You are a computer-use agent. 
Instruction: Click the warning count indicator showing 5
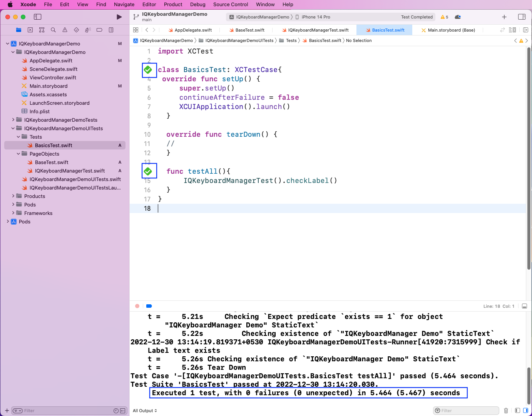point(444,17)
